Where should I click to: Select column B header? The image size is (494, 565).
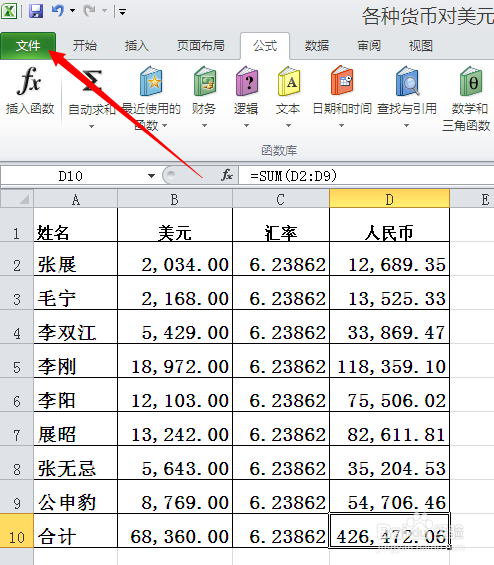pyautogui.click(x=175, y=199)
